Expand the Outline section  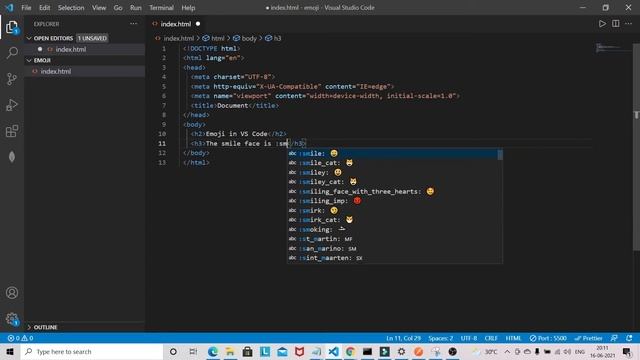click(84, 327)
